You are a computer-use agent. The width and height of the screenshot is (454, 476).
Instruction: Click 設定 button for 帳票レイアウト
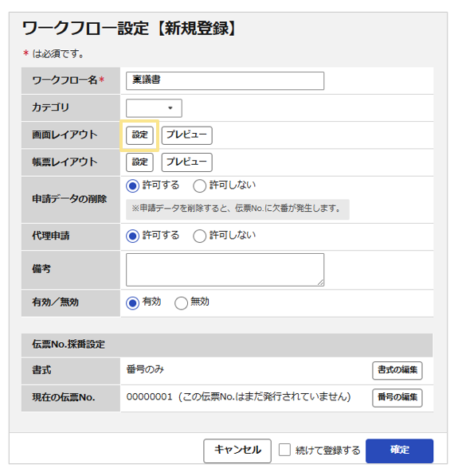click(139, 162)
